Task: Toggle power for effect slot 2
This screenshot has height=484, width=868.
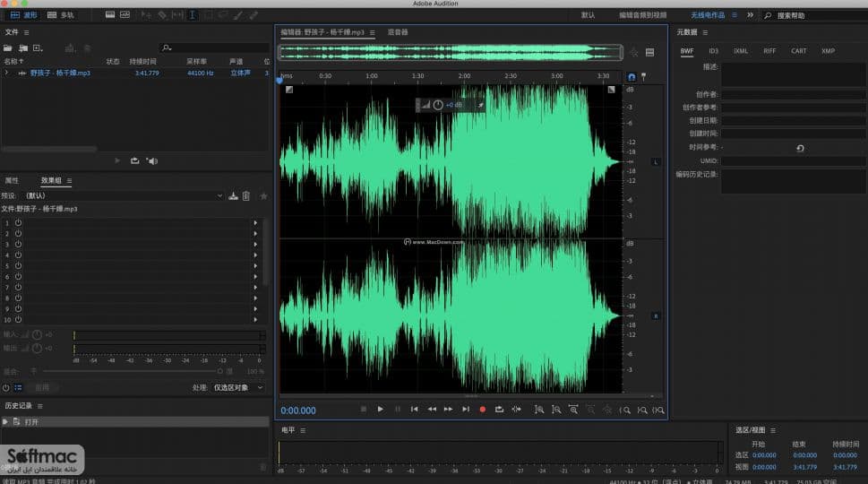Action: point(18,233)
